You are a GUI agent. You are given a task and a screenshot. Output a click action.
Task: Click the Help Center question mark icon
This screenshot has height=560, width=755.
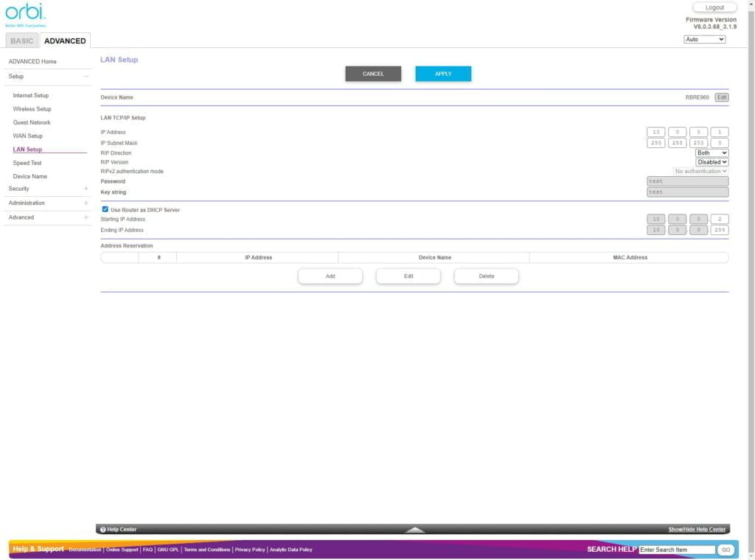[103, 529]
